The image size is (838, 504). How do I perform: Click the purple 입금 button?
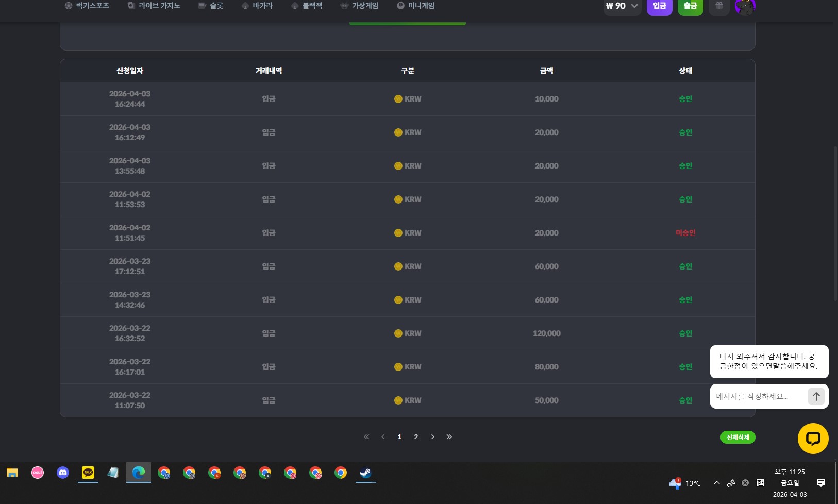pos(659,6)
